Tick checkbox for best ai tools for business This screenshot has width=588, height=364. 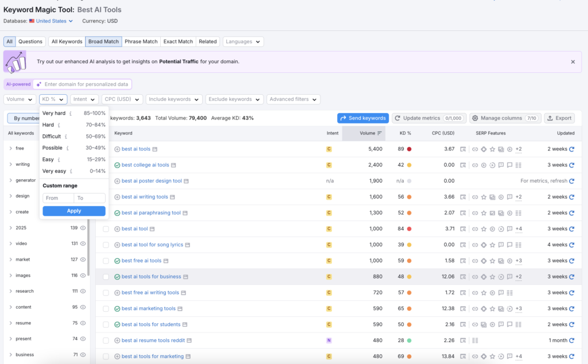(x=106, y=277)
